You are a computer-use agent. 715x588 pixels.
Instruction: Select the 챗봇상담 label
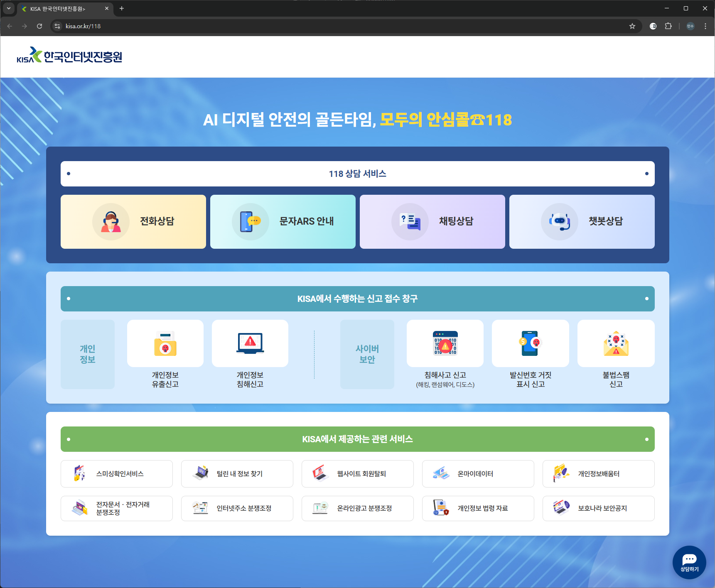[606, 221]
